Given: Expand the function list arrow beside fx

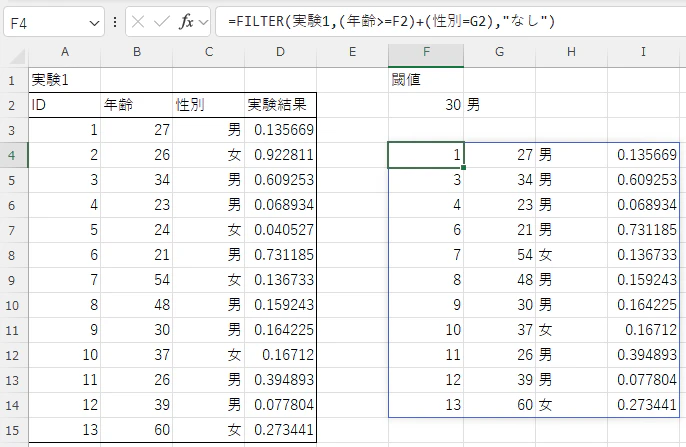Looking at the screenshot, I should 203,22.
